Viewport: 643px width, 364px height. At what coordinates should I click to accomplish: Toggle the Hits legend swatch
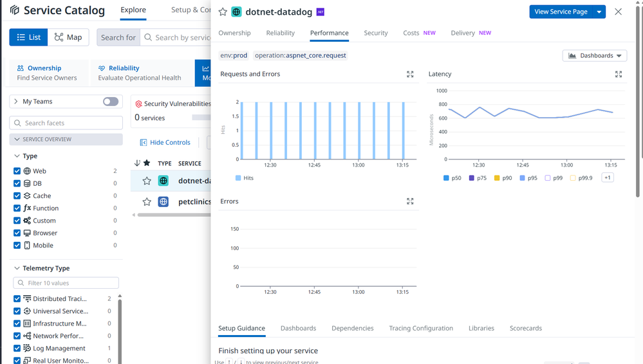[238, 178]
